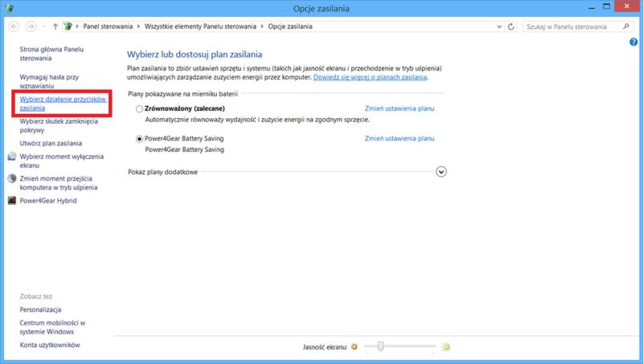Change plan settings for Zrównoważony
The width and height of the screenshot is (643, 364).
(x=399, y=108)
